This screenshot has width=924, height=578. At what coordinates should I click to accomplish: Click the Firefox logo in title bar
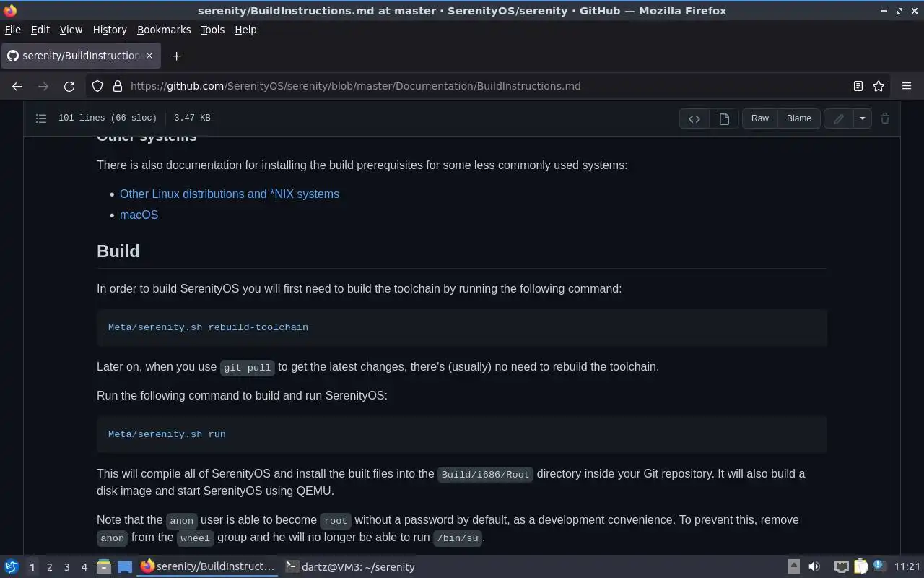click(10, 11)
